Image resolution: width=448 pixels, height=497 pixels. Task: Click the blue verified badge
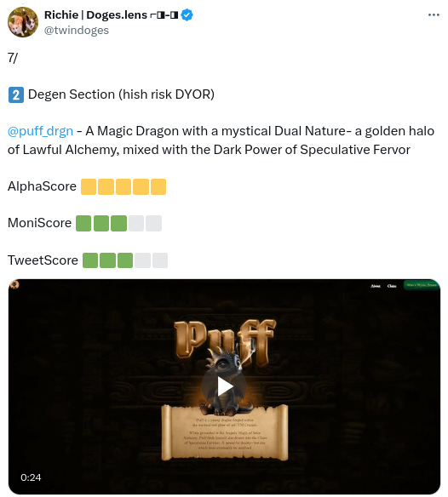(187, 15)
